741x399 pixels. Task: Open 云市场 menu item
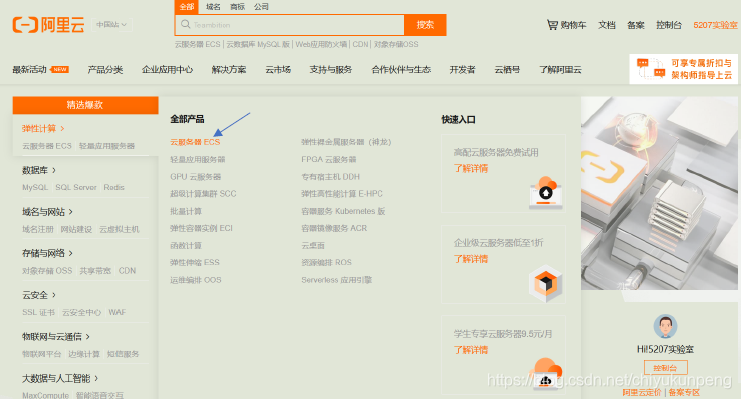pos(278,69)
